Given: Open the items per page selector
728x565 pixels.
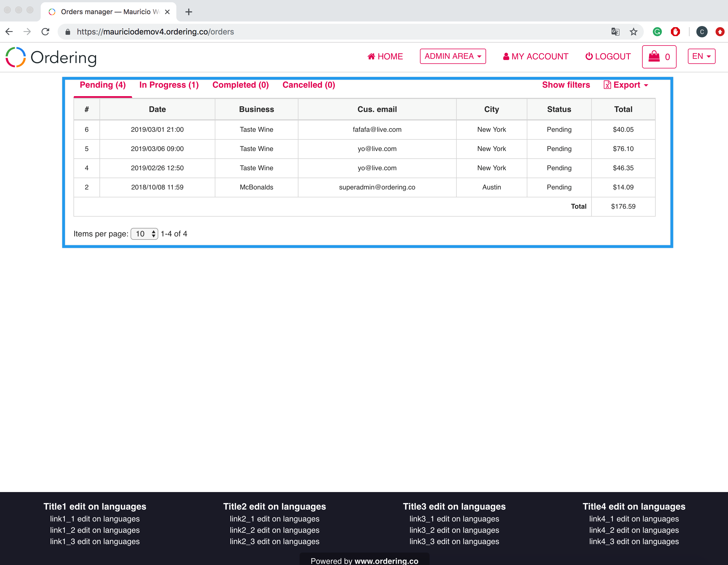Looking at the screenshot, I should 144,234.
